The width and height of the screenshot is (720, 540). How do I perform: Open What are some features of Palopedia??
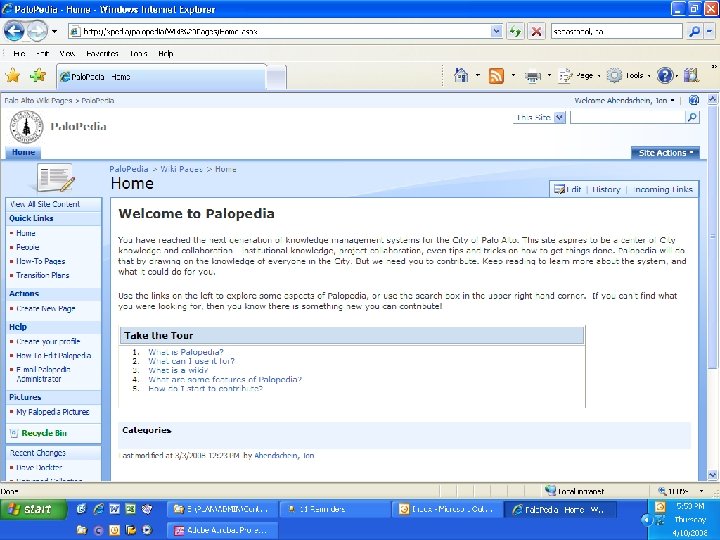(x=225, y=379)
